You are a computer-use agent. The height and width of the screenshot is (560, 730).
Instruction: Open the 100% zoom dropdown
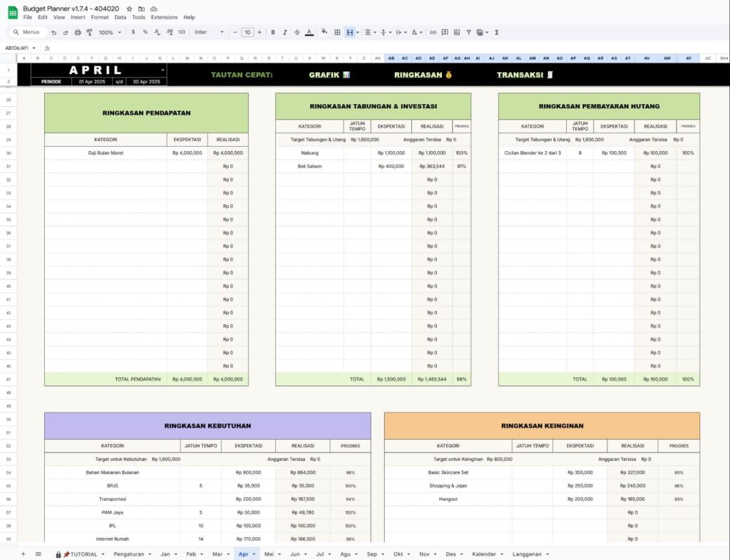(x=110, y=32)
